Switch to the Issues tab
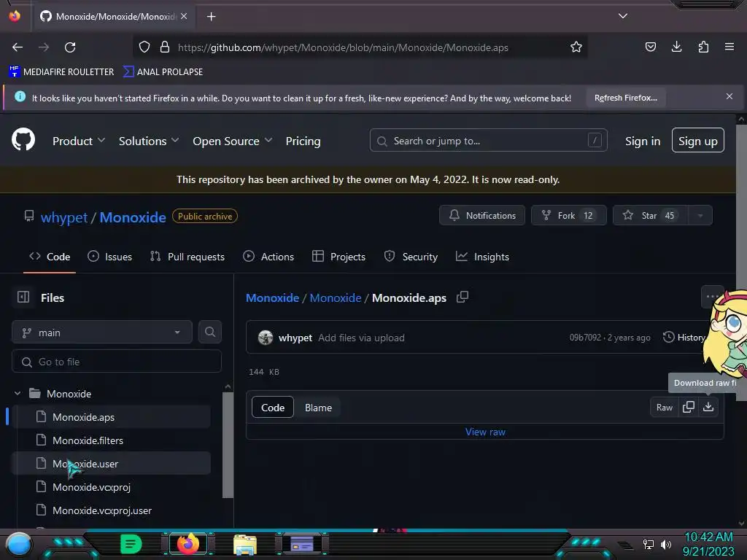 [109, 257]
